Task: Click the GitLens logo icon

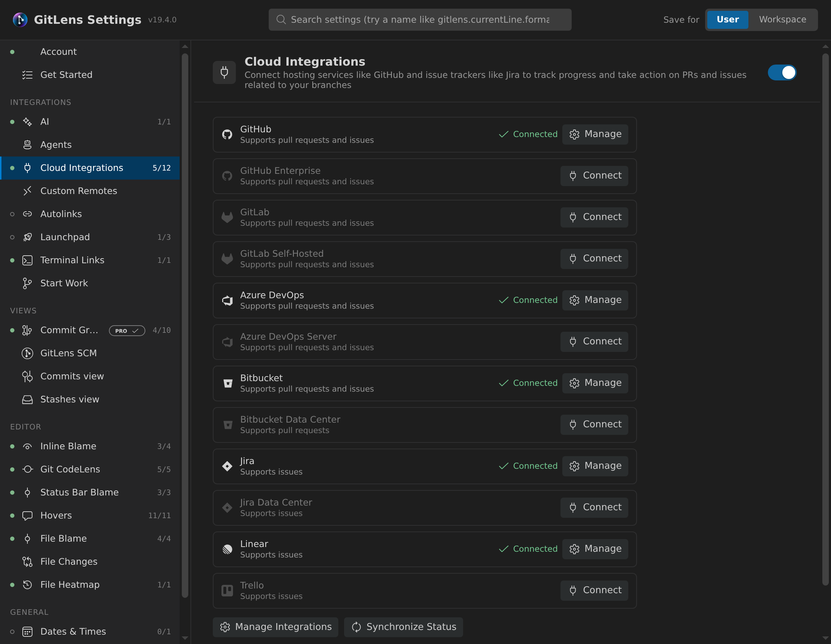Action: click(x=20, y=19)
